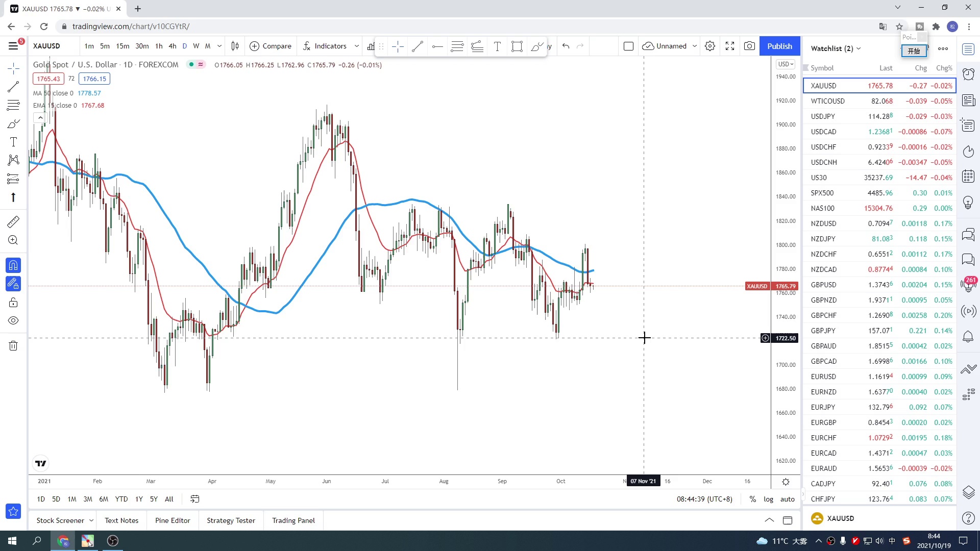Click the zoom in tool
The height and width of the screenshot is (551, 980).
(13, 240)
